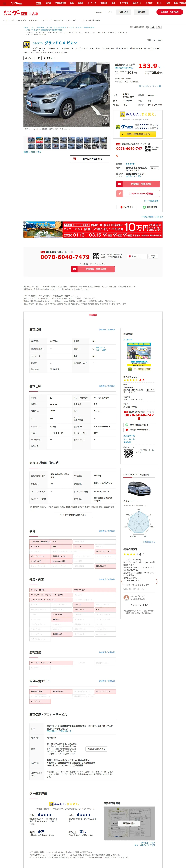Open タイヤ交換 in top navigation
Screen dimensions: 186x868
(124, 3)
